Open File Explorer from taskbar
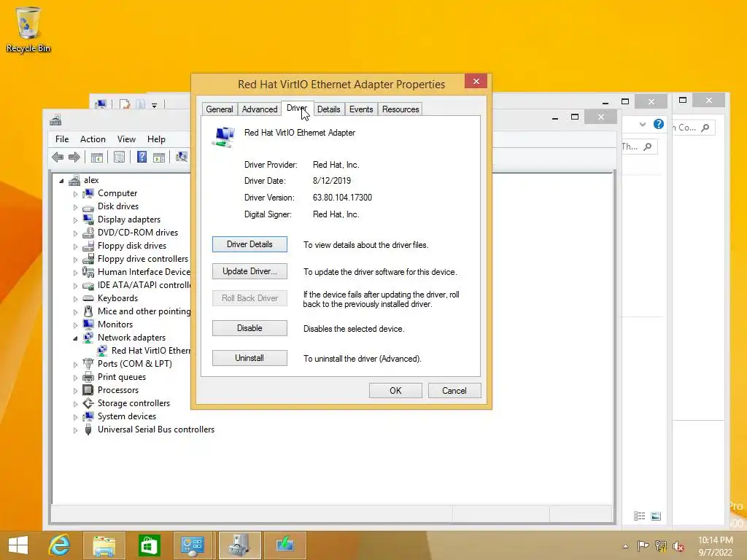Viewport: 747px width, 560px height. (x=104, y=545)
